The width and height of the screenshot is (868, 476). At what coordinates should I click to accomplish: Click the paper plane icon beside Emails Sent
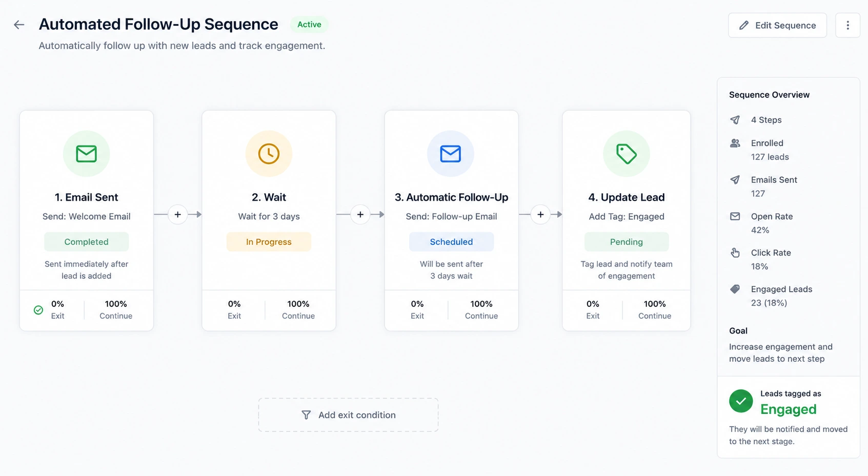[x=735, y=180]
